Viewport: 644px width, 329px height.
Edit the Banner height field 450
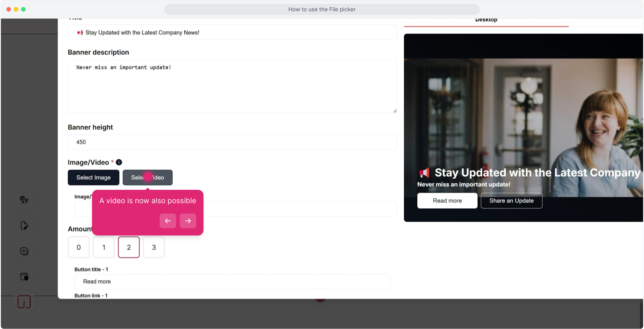pyautogui.click(x=232, y=142)
